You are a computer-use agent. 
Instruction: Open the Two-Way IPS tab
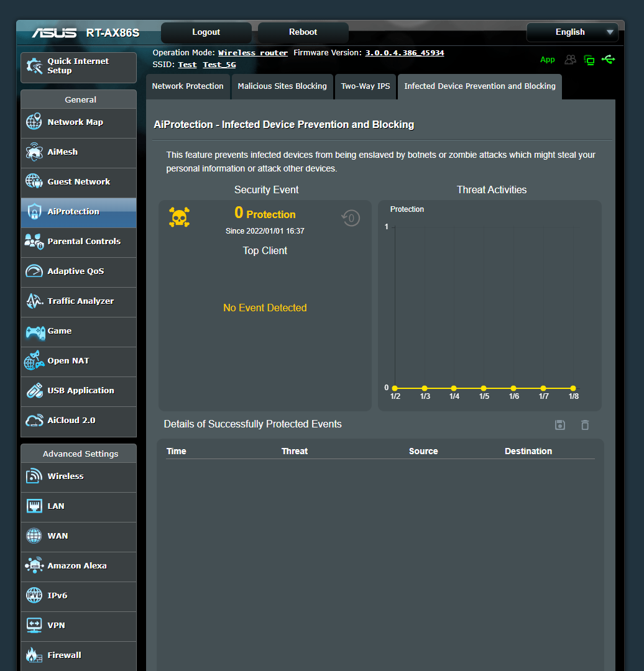pos(365,86)
